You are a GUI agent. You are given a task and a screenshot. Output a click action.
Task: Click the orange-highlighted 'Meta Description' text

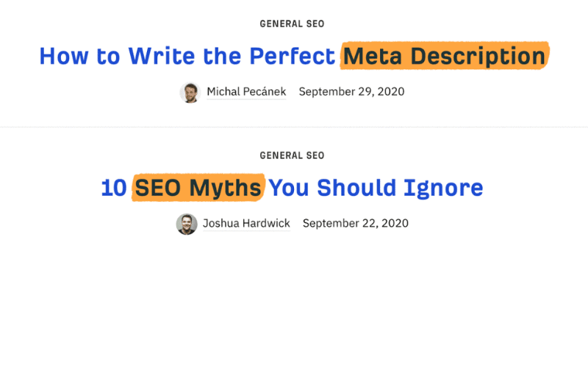tap(445, 57)
